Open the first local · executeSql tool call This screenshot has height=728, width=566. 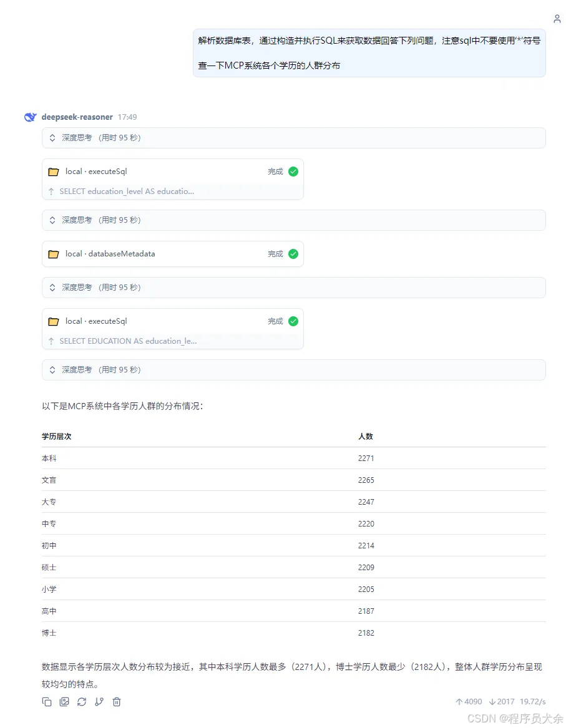pos(96,172)
